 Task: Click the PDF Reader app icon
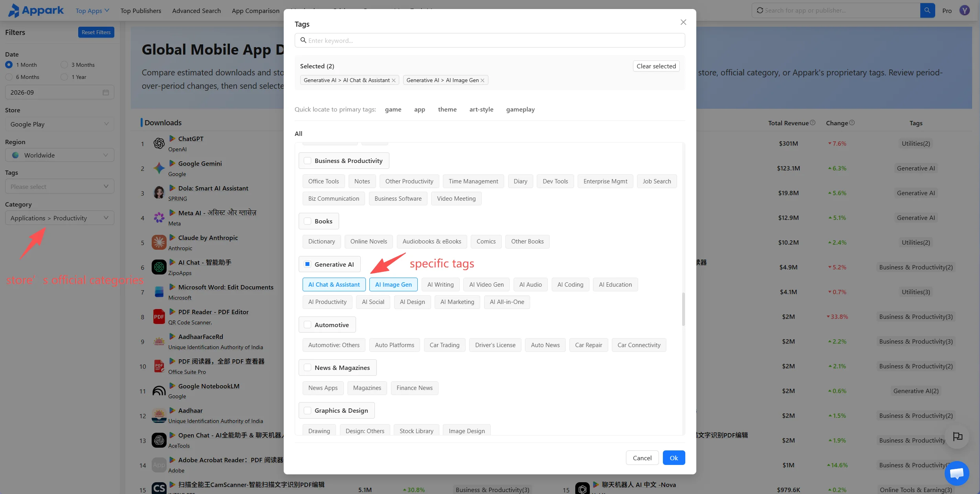(x=159, y=317)
